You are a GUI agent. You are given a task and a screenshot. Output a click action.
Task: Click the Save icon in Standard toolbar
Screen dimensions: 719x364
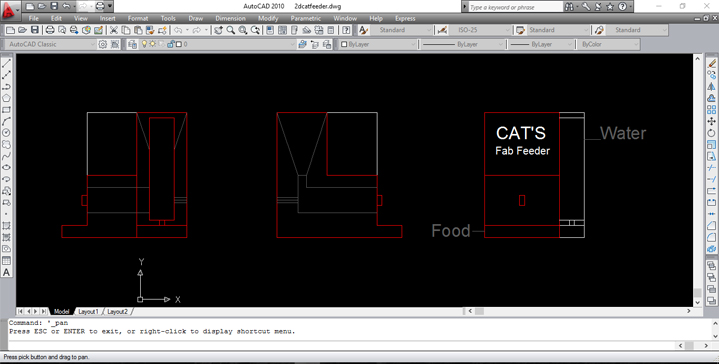pos(35,30)
